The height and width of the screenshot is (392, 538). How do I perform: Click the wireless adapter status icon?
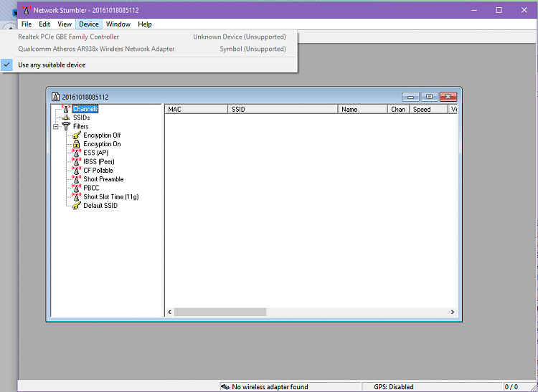coord(225,387)
